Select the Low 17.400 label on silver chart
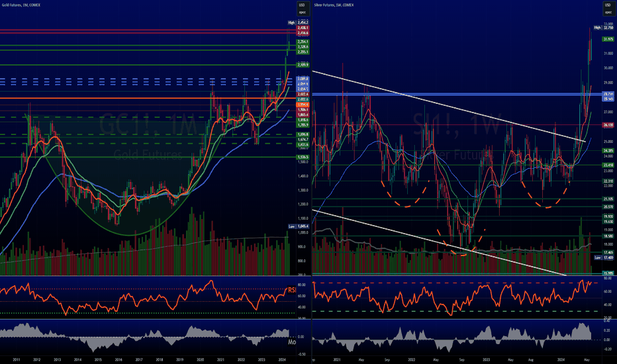This screenshot has width=617, height=364. click(x=604, y=257)
